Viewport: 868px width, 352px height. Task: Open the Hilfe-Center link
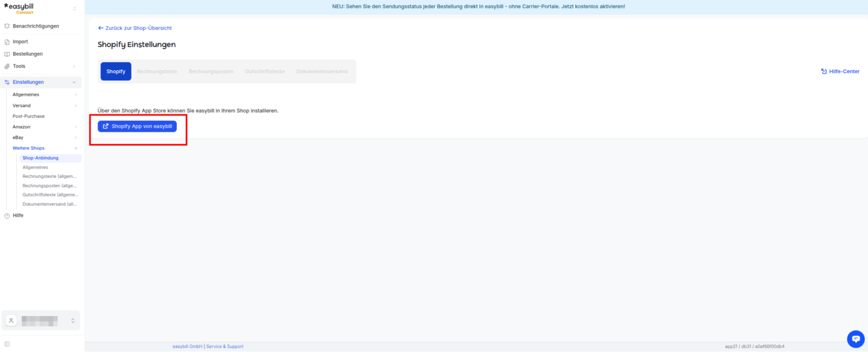coord(840,72)
